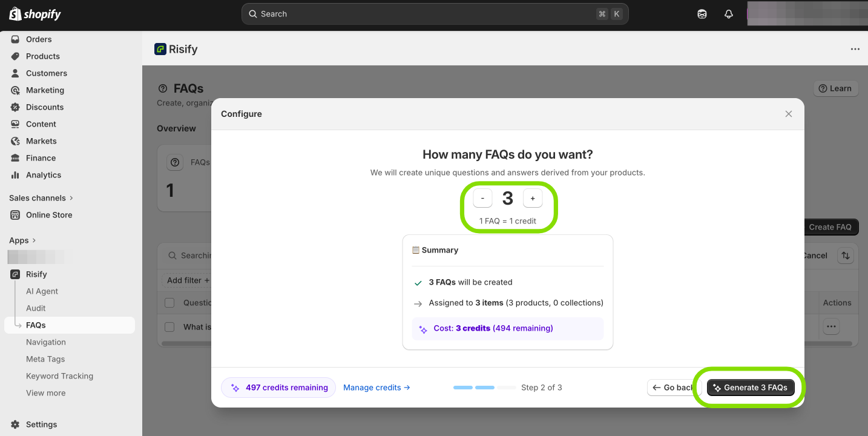Expand the Apps section chevron
The height and width of the screenshot is (436, 868).
(34, 240)
